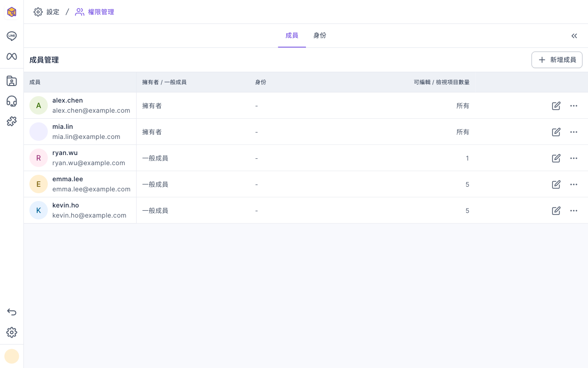Image resolution: width=588 pixels, height=368 pixels.
Task: Click 所有 in the mia.lin row
Action: [x=463, y=132]
